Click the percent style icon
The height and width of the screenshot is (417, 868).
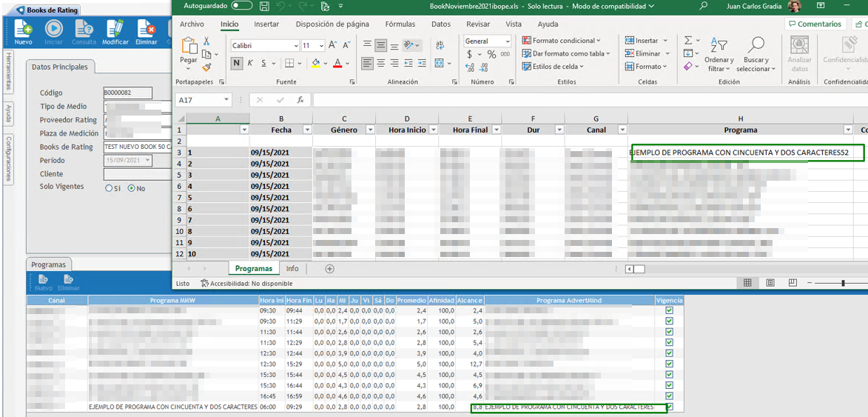tap(491, 54)
